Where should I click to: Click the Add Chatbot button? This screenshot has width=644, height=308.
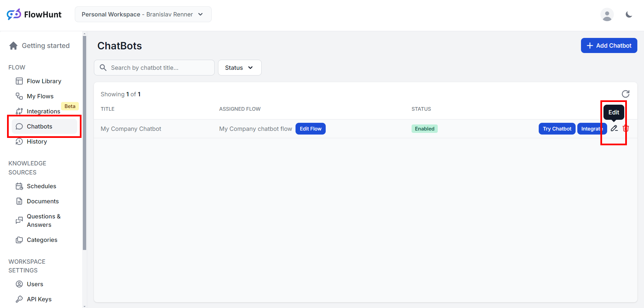tap(609, 46)
